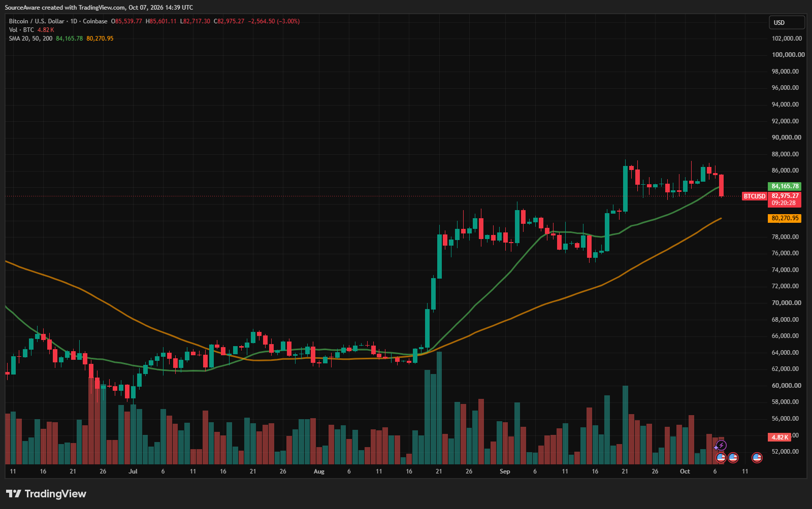Click the 09:20:28 bar countdown timer

(784, 203)
